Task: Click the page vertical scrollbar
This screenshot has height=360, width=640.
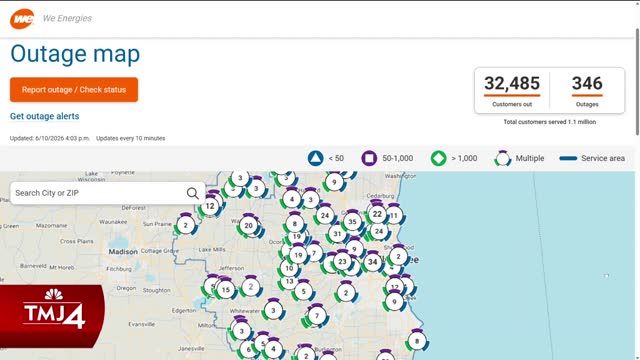Action: pyautogui.click(x=637, y=82)
